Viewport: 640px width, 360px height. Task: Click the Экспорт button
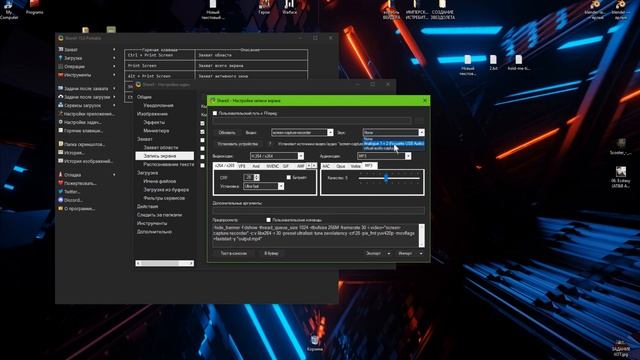pyautogui.click(x=373, y=253)
